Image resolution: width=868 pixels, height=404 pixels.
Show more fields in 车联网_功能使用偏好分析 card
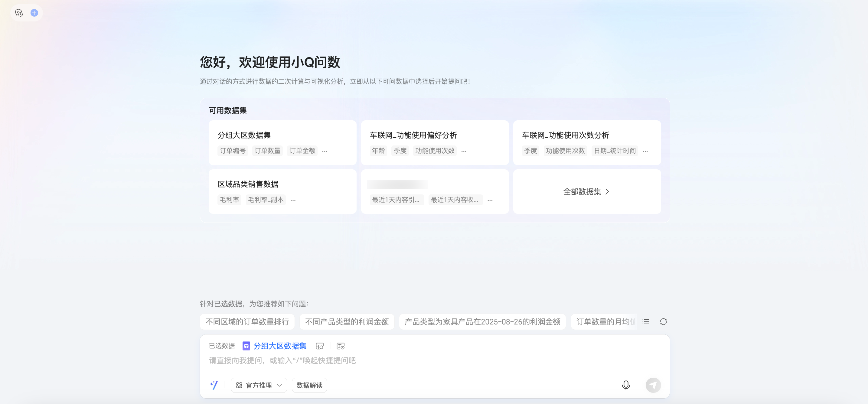point(464,151)
